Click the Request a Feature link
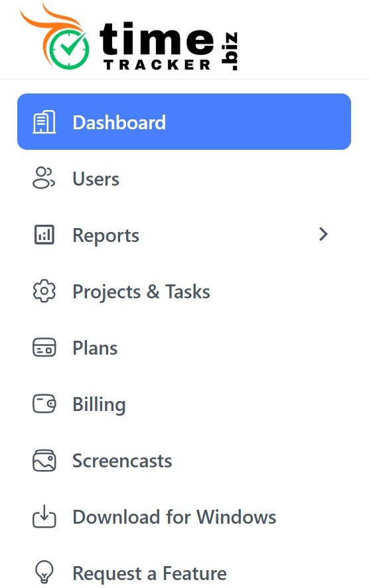This screenshot has width=369, height=588. [x=184, y=573]
